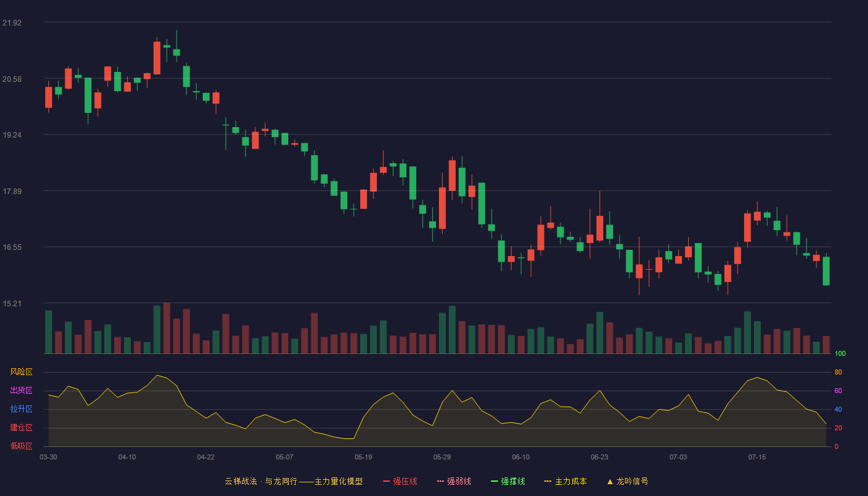Click the 07-15 date axis label
868x496 pixels.
click(757, 457)
